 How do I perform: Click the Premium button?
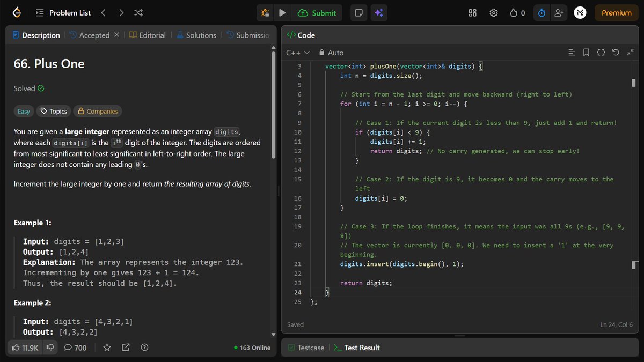(617, 13)
